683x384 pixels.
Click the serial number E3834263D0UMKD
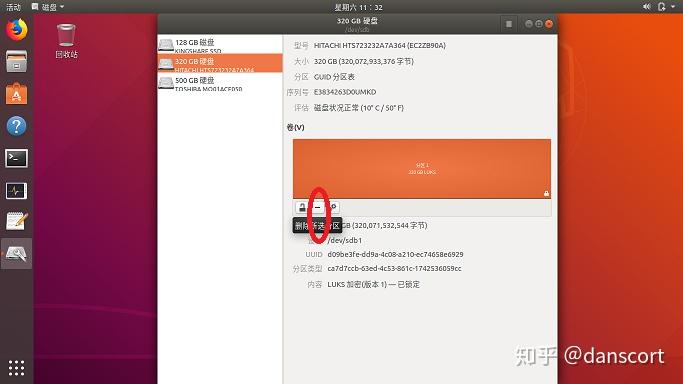point(345,92)
